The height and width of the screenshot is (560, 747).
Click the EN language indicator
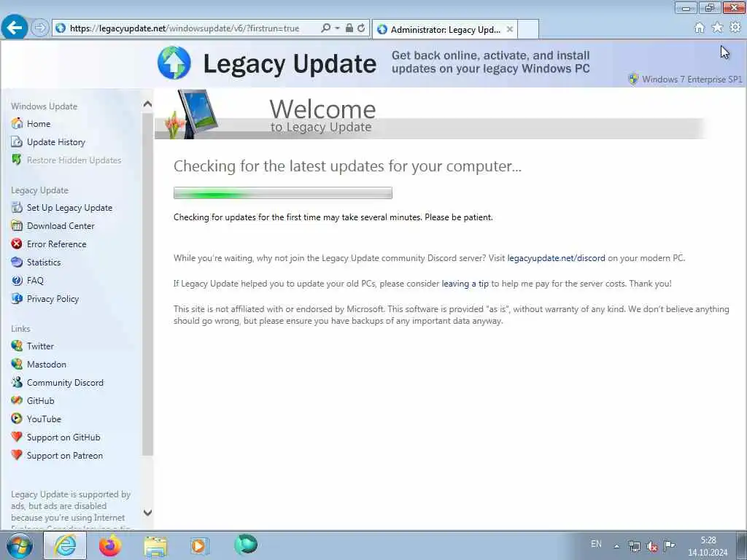click(596, 544)
